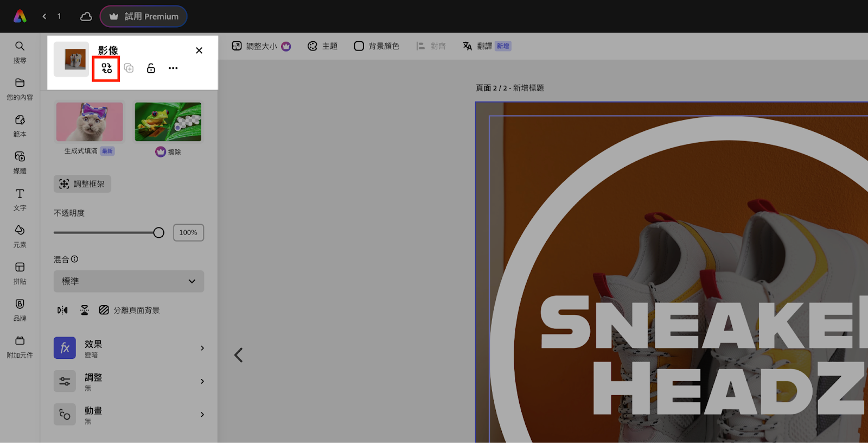The width and height of the screenshot is (868, 443).
Task: Collapse the panel with left chevron
Action: pyautogui.click(x=238, y=355)
